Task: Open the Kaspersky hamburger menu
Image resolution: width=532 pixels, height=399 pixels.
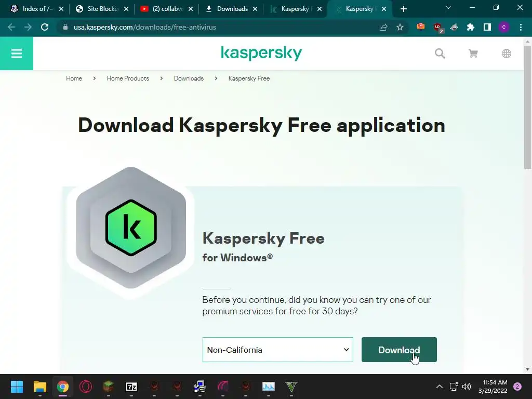Action: click(x=16, y=54)
